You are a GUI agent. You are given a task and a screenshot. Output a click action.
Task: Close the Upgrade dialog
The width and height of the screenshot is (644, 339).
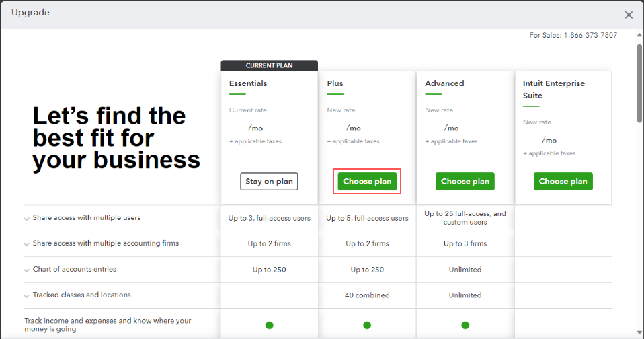(x=629, y=15)
